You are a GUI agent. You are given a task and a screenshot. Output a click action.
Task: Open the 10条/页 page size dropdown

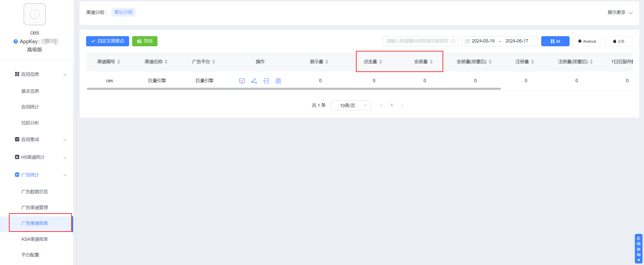pyautogui.click(x=351, y=105)
